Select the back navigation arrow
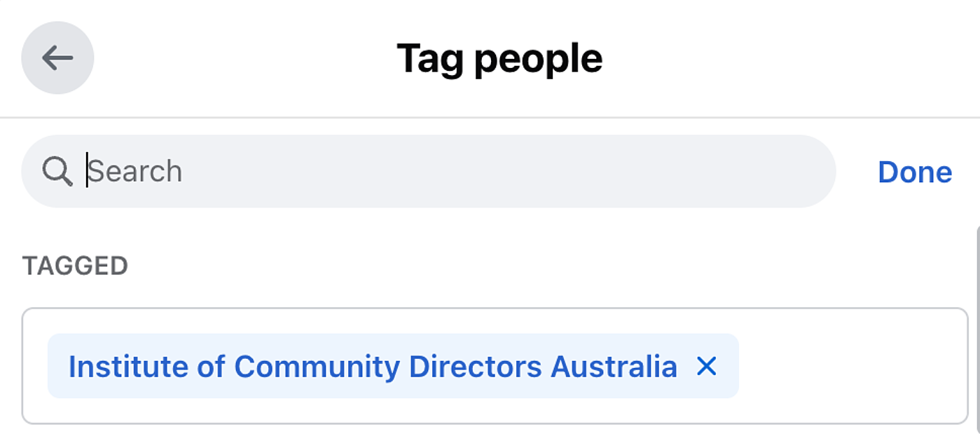 pos(57,57)
